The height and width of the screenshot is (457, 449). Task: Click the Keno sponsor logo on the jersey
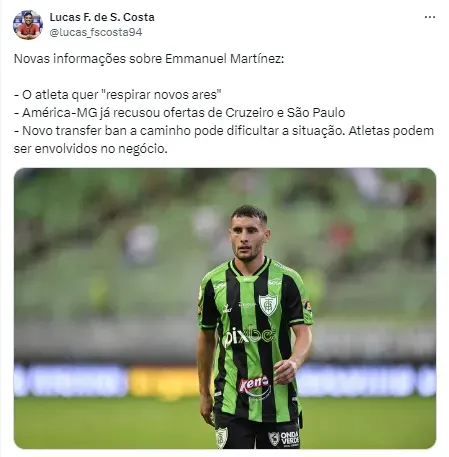click(254, 385)
